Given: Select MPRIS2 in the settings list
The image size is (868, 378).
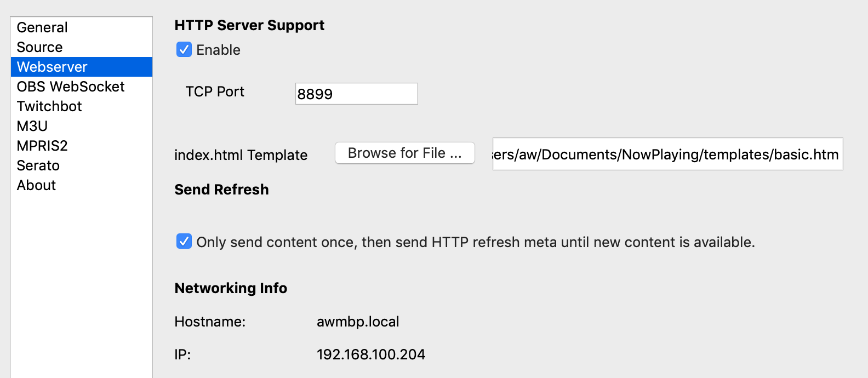Looking at the screenshot, I should click(42, 146).
